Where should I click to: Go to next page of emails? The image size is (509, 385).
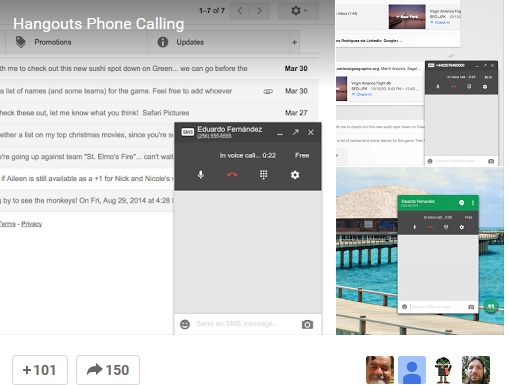click(x=259, y=11)
